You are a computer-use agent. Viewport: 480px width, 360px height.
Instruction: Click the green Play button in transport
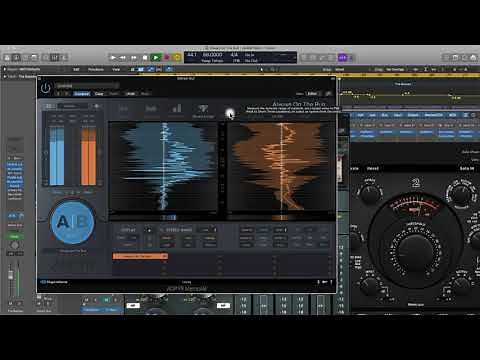[x=156, y=58]
